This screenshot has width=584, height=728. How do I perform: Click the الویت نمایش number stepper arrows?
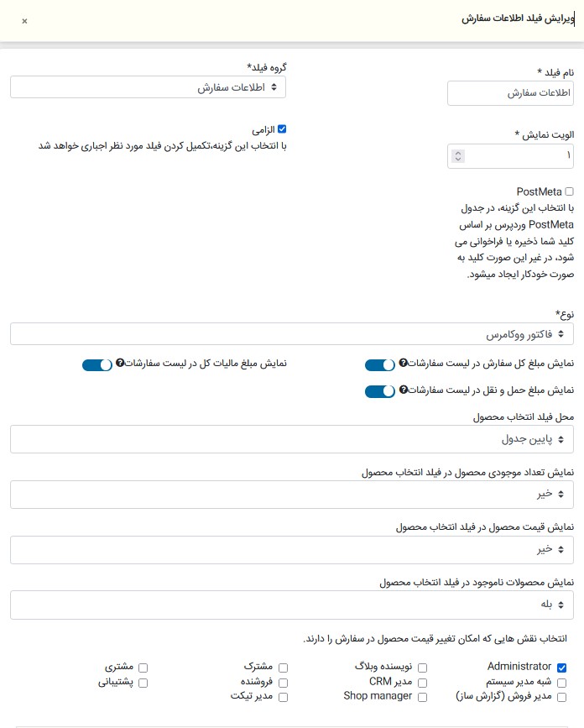(457, 155)
